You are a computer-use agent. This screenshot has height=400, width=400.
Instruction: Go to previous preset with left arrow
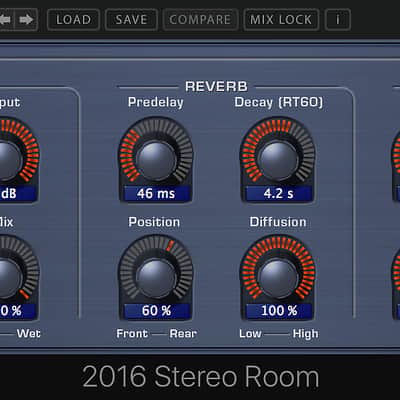[x=7, y=20]
